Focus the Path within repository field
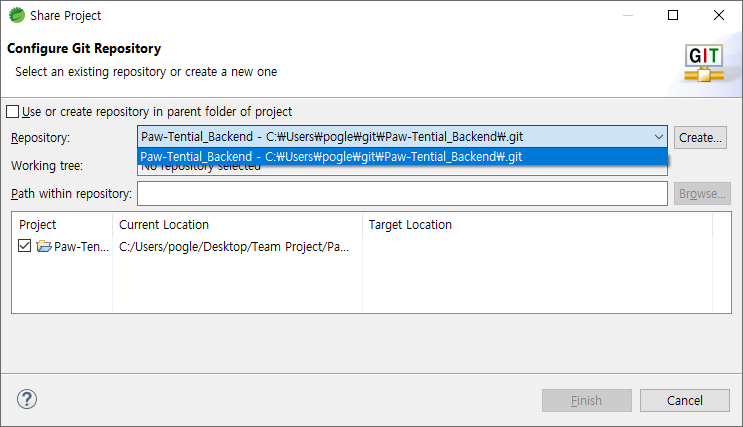This screenshot has height=427, width=743. [x=402, y=193]
